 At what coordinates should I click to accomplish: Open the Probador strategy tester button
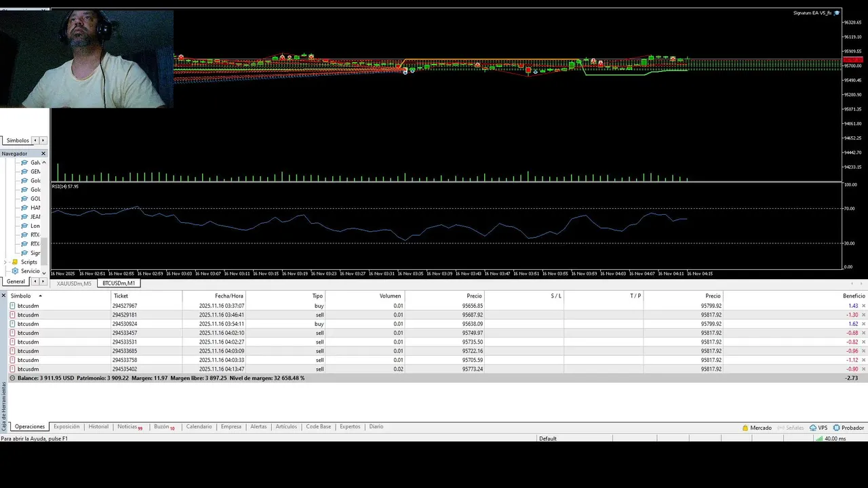tap(848, 428)
